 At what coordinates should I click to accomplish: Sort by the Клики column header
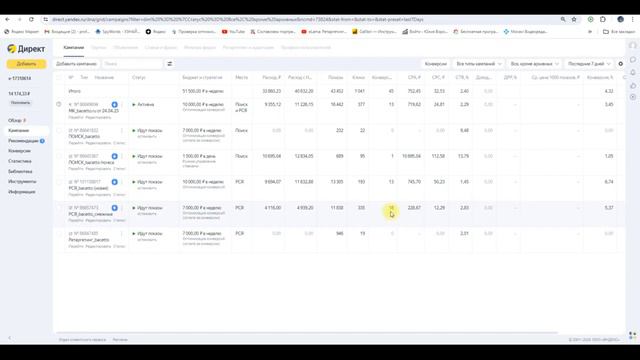[x=358, y=78]
